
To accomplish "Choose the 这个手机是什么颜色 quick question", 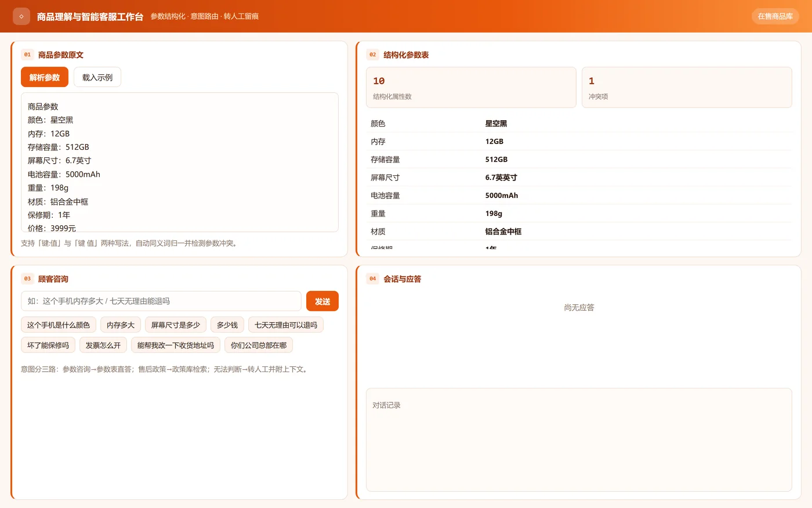I will pyautogui.click(x=59, y=325).
